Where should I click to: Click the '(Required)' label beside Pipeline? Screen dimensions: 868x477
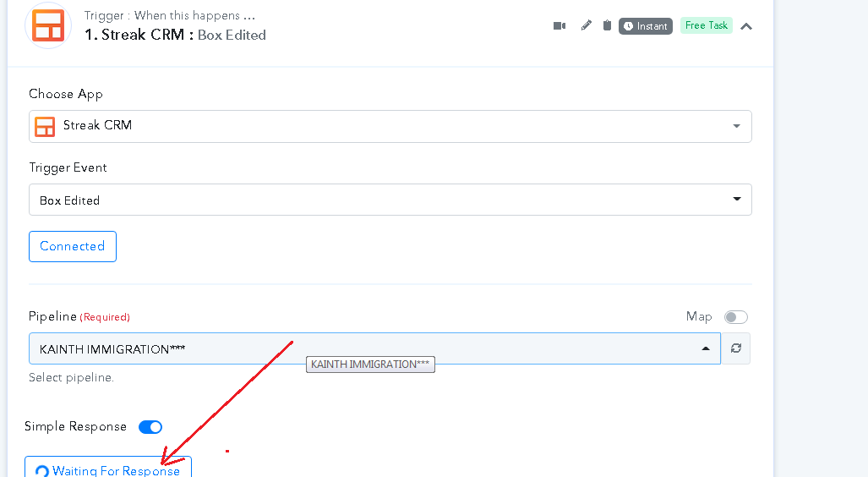coord(105,317)
